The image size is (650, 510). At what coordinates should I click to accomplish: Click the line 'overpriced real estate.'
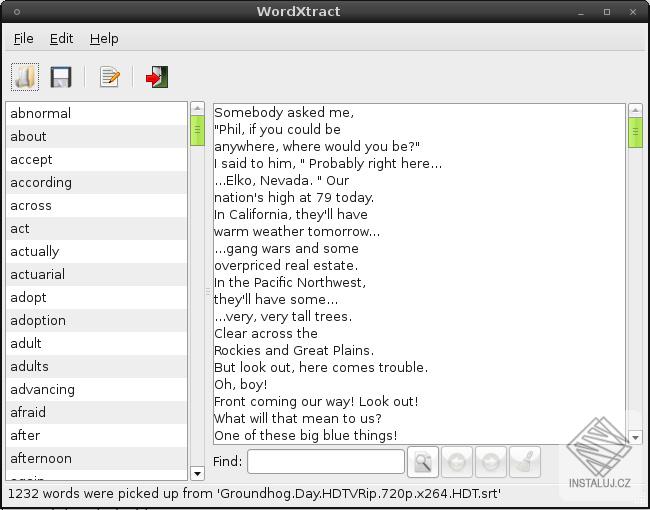(286, 265)
